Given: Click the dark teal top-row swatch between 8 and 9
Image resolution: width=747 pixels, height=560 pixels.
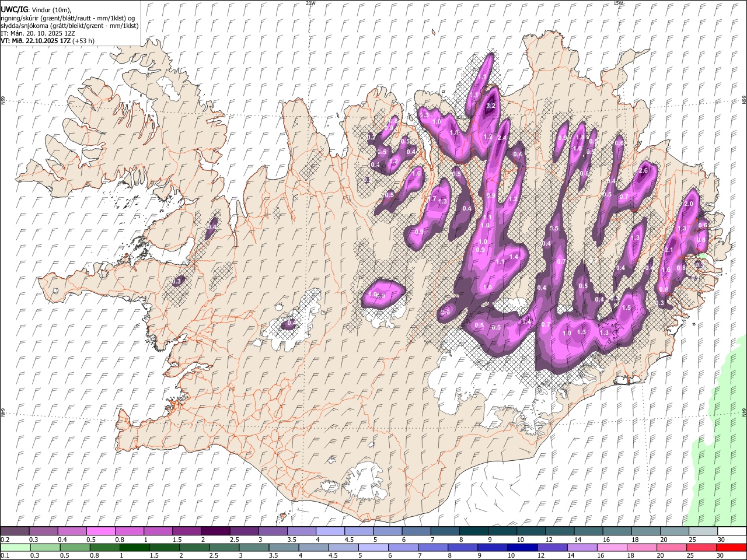Looking at the screenshot, I should click(473, 531).
